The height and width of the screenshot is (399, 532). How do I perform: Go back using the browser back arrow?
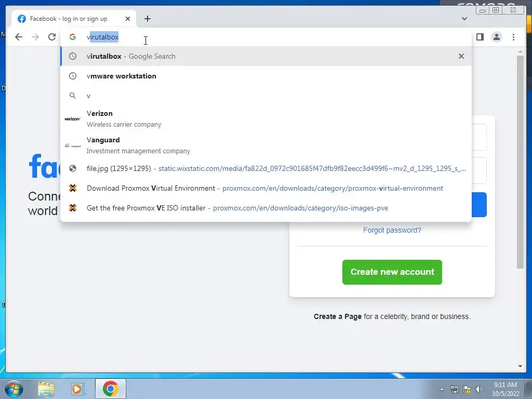(19, 37)
